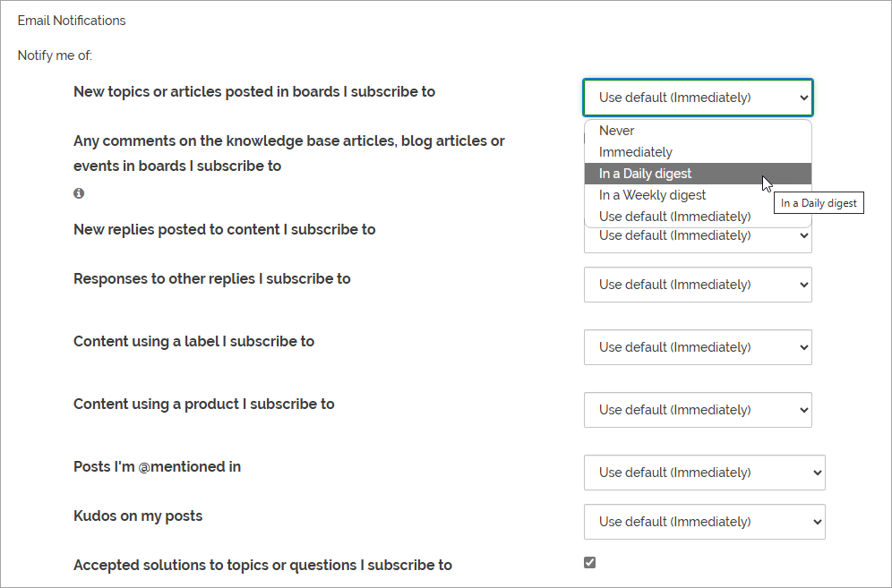Click the Kudos on my posts label
This screenshot has height=588, width=892.
pyautogui.click(x=138, y=516)
